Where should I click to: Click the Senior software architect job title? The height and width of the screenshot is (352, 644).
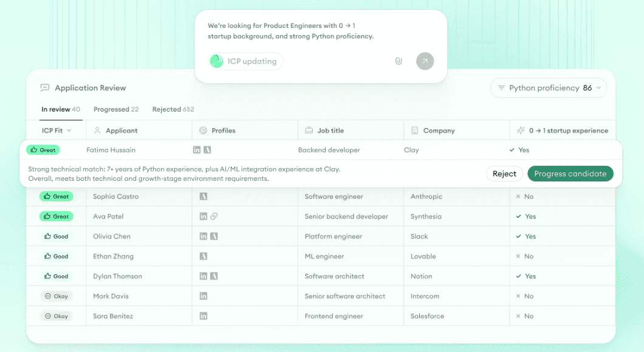tap(345, 296)
